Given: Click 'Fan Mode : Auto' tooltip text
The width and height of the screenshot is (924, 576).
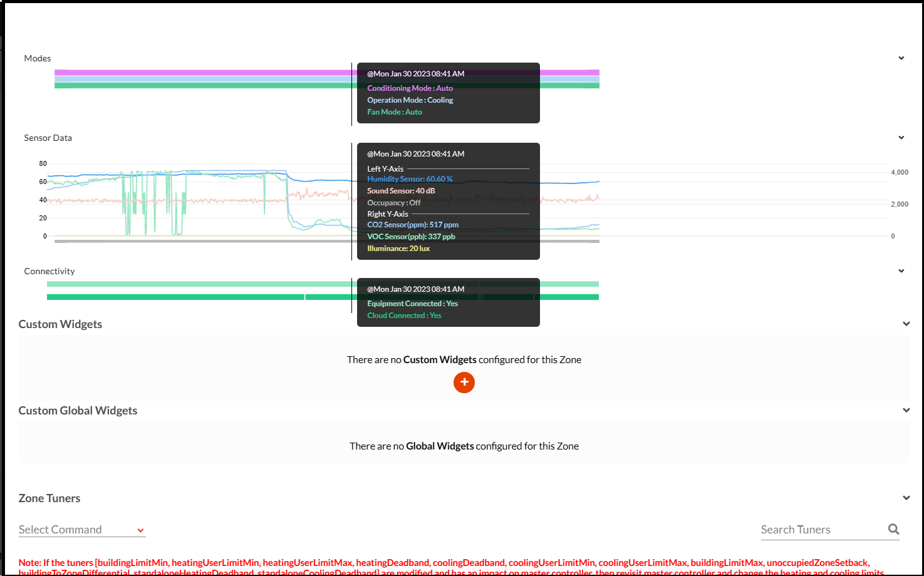Looking at the screenshot, I should click(x=395, y=112).
